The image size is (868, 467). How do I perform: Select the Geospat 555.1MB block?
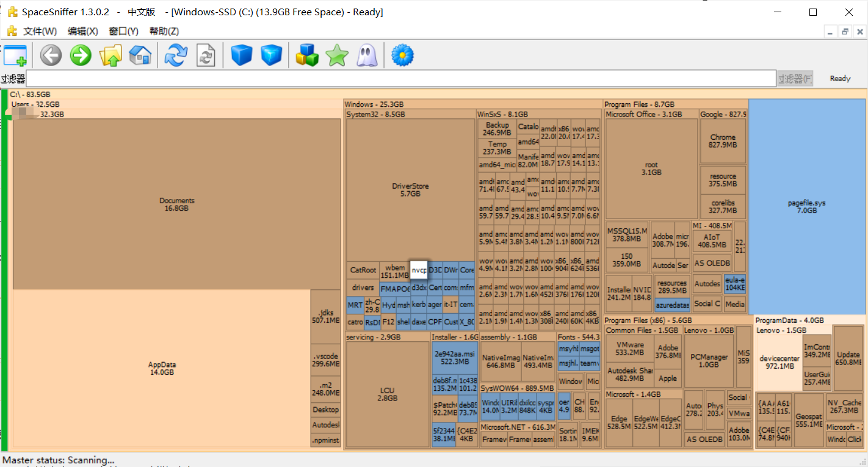(x=809, y=420)
